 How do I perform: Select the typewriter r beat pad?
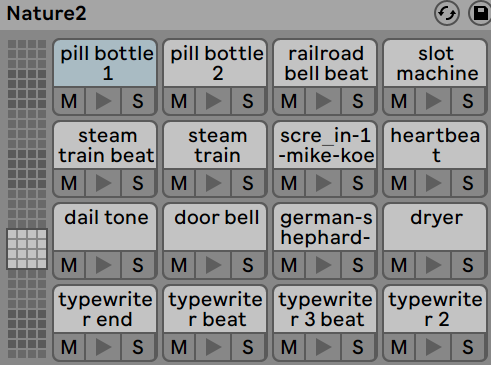coord(215,310)
